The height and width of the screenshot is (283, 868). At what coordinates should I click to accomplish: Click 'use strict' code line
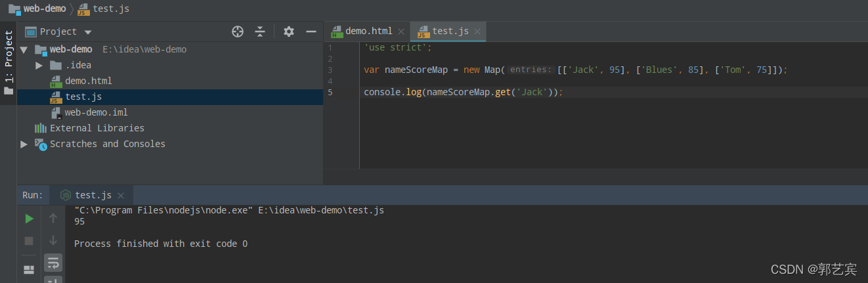[x=399, y=48]
